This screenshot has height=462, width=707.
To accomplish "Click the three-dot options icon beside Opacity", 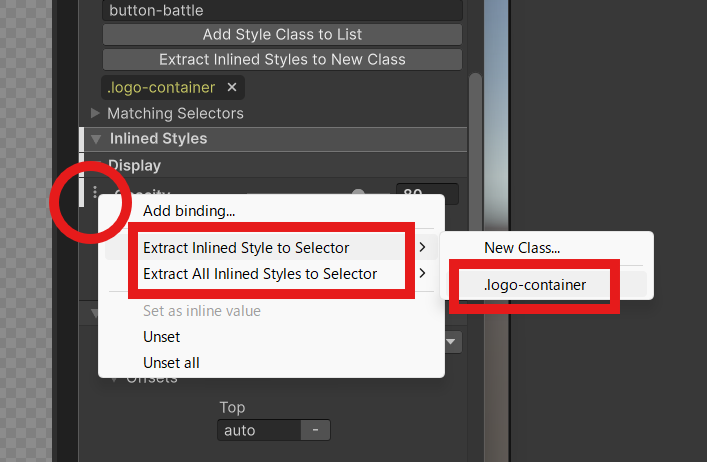I will coord(95,194).
